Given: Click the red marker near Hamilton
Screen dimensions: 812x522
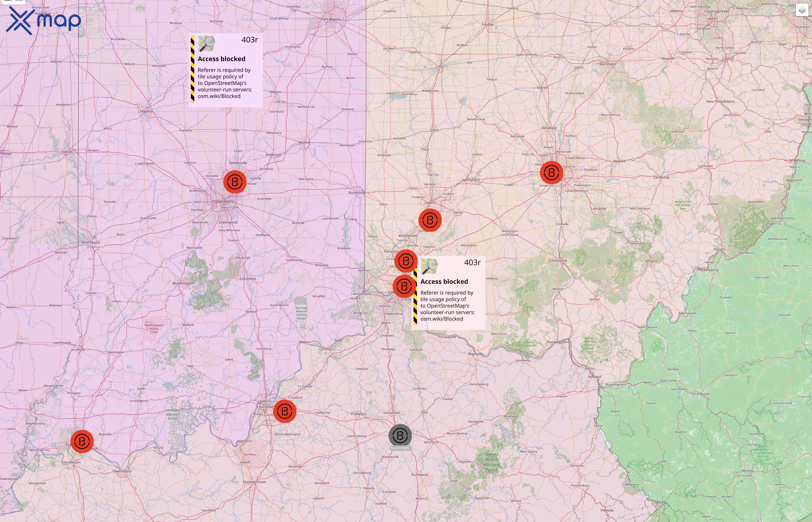Looking at the screenshot, I should coord(406,261).
